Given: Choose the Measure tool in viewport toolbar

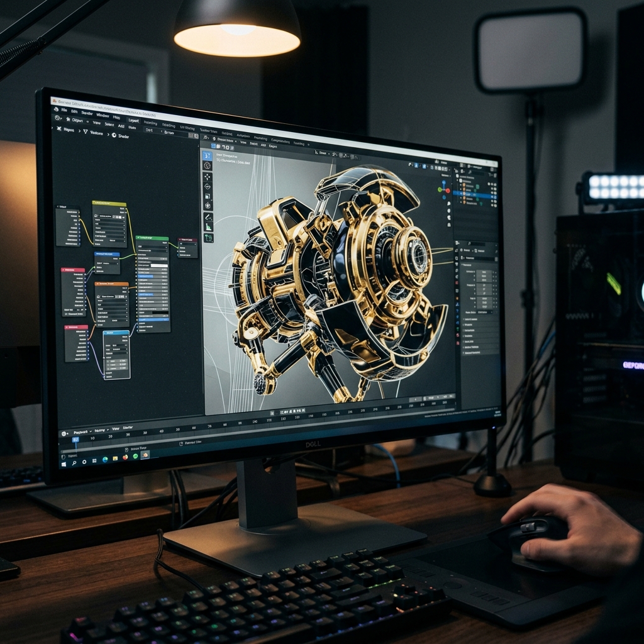Looking at the screenshot, I should coord(208,226).
